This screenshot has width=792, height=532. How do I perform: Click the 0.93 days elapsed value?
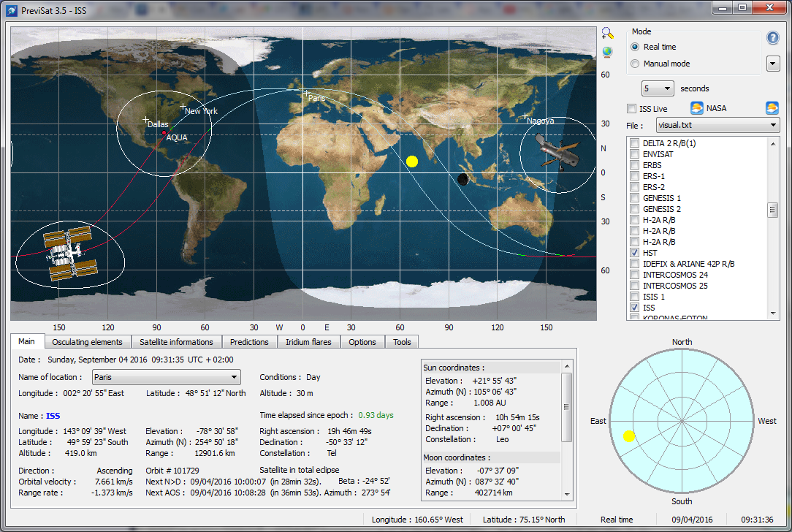coord(376,415)
